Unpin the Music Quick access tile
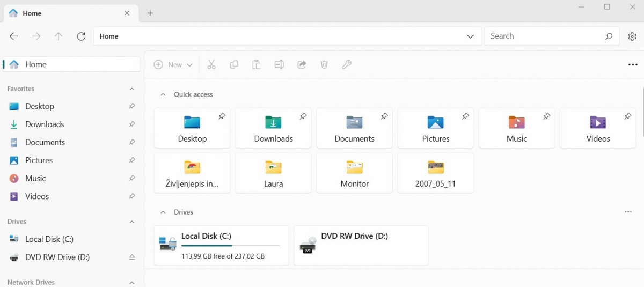 pyautogui.click(x=546, y=116)
